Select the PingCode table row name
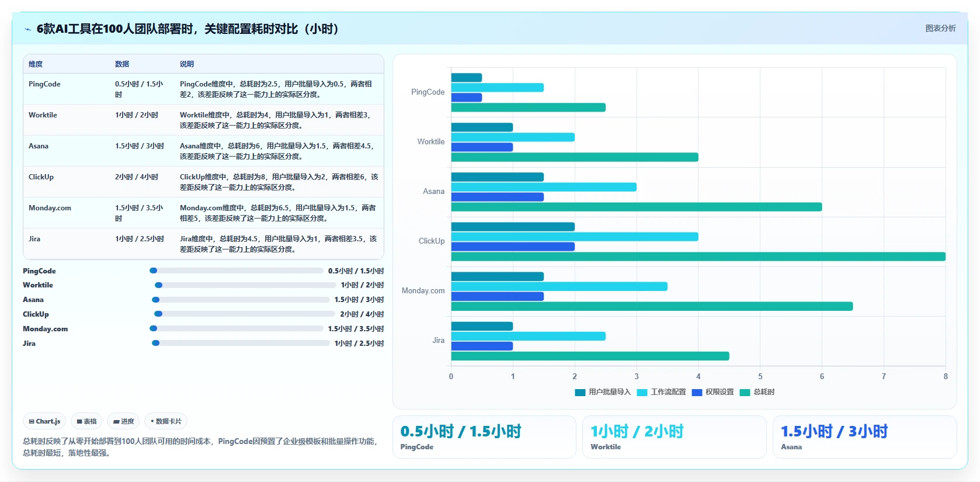 pos(44,84)
